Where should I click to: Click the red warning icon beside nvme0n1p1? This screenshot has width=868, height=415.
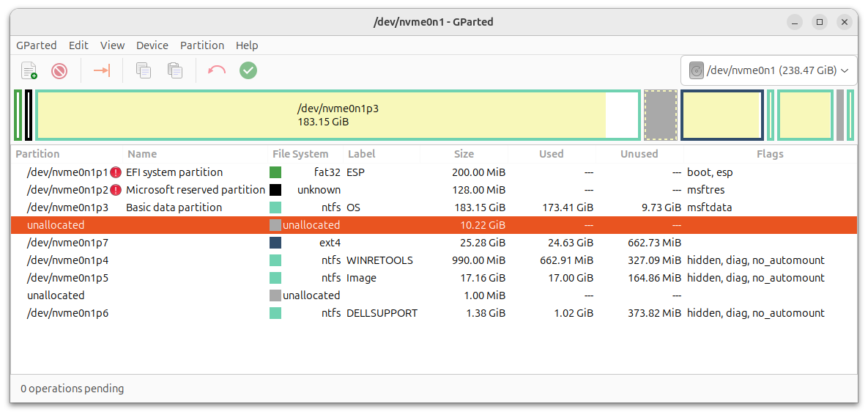[x=116, y=172]
